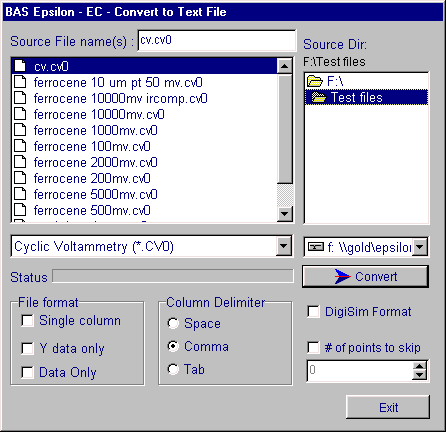This screenshot has width=446, height=432.
Task: Click the Convert button
Action: point(365,276)
